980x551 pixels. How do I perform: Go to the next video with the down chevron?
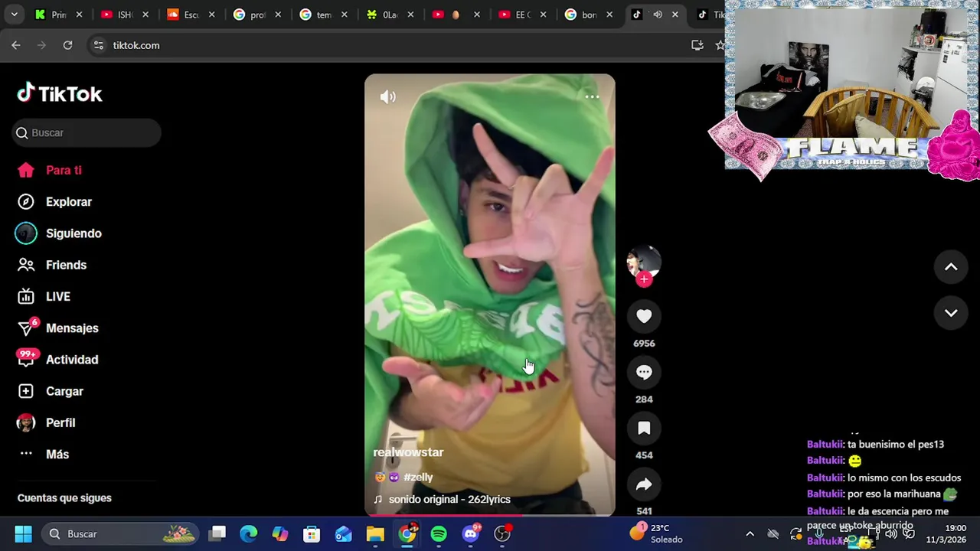(x=951, y=313)
